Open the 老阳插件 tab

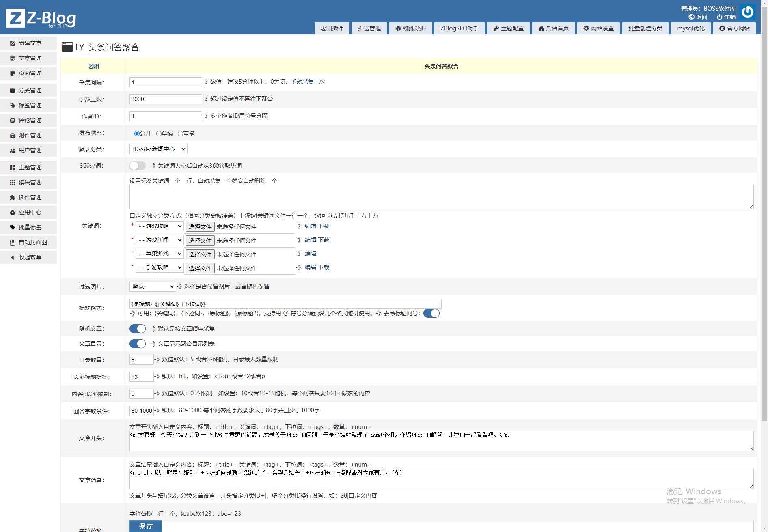332,28
